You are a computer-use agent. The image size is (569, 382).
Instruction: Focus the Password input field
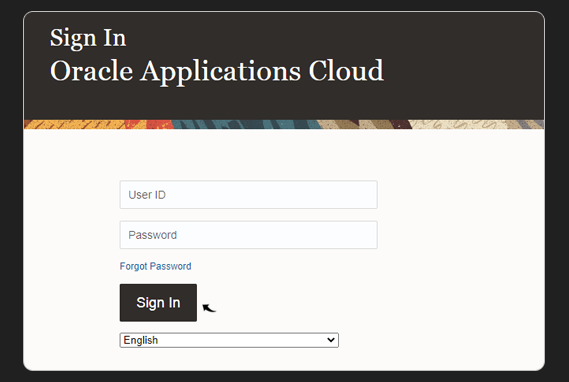pos(249,235)
